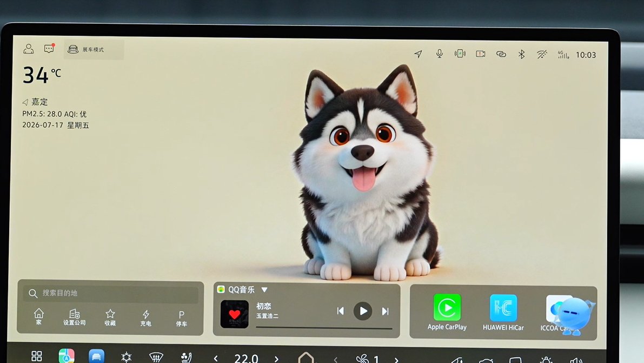644x363 pixels.
Task: Expand the QQ音乐 source dropdown
Action: [x=264, y=289]
